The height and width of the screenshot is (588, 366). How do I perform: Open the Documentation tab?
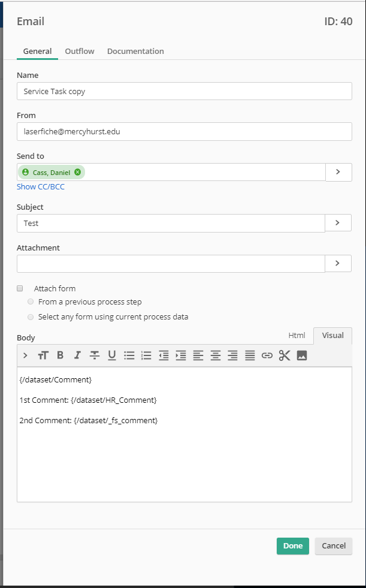pos(135,52)
